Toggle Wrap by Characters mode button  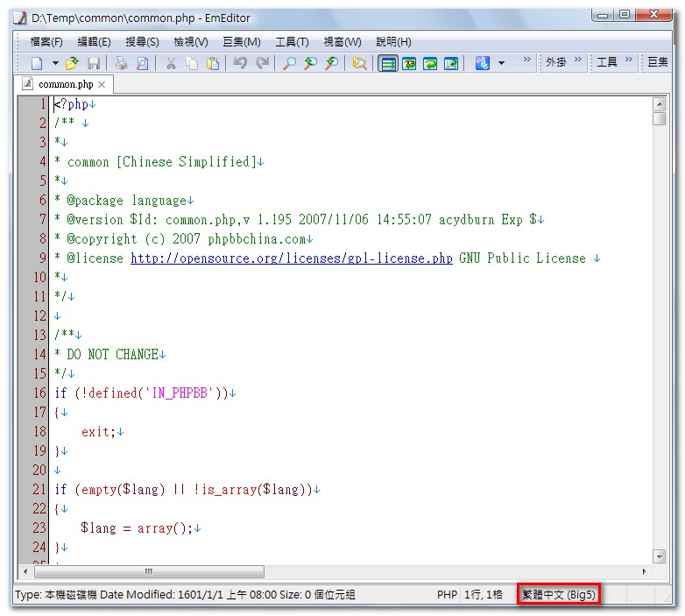[409, 64]
